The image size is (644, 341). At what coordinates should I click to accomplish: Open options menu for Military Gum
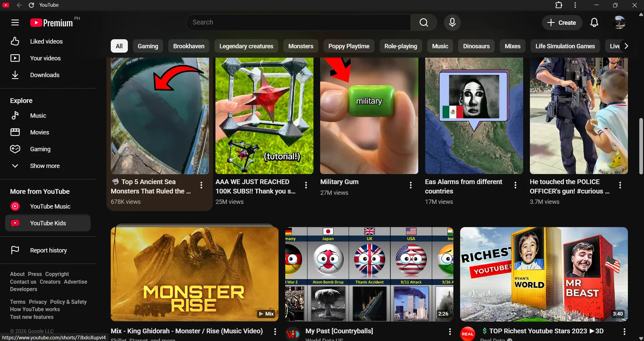pyautogui.click(x=411, y=185)
